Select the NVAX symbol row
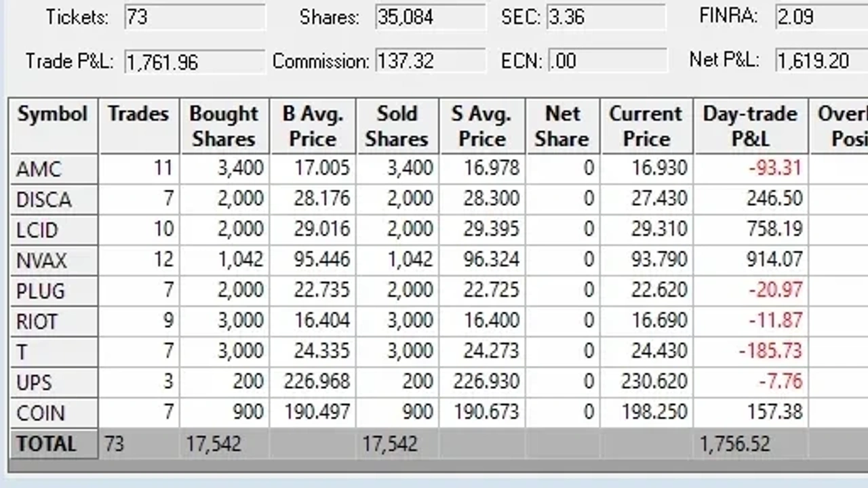The width and height of the screenshot is (868, 488). click(41, 260)
